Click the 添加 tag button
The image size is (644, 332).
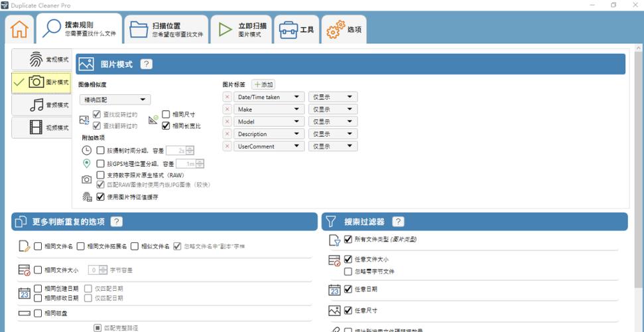tap(263, 84)
